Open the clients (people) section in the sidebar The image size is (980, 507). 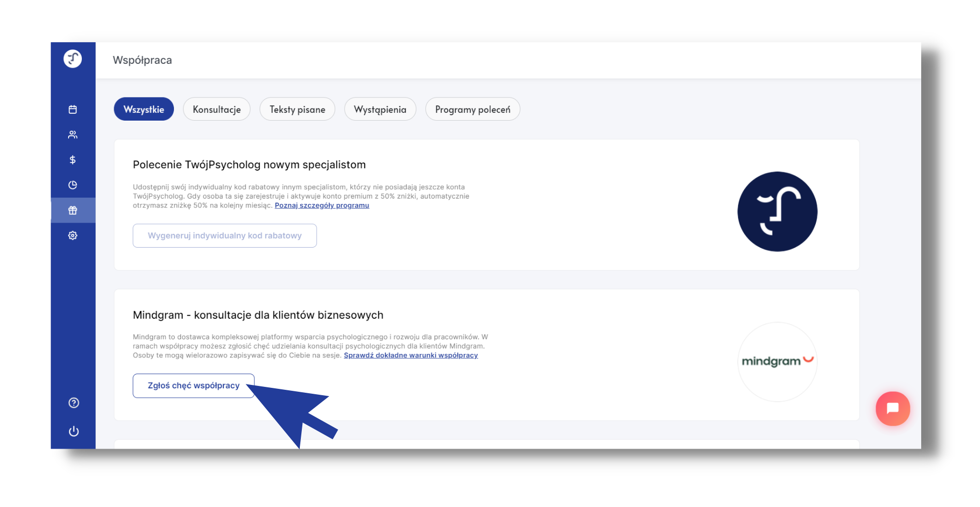tap(73, 135)
